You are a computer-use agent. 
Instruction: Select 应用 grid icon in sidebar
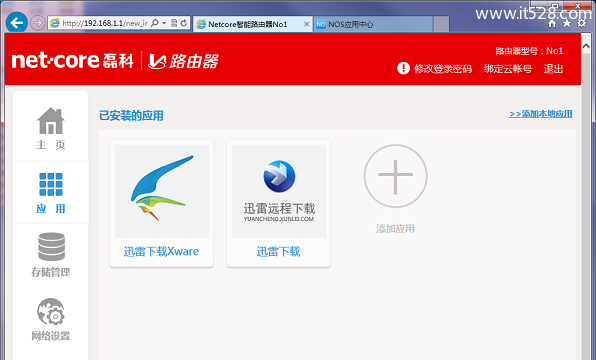point(51,184)
